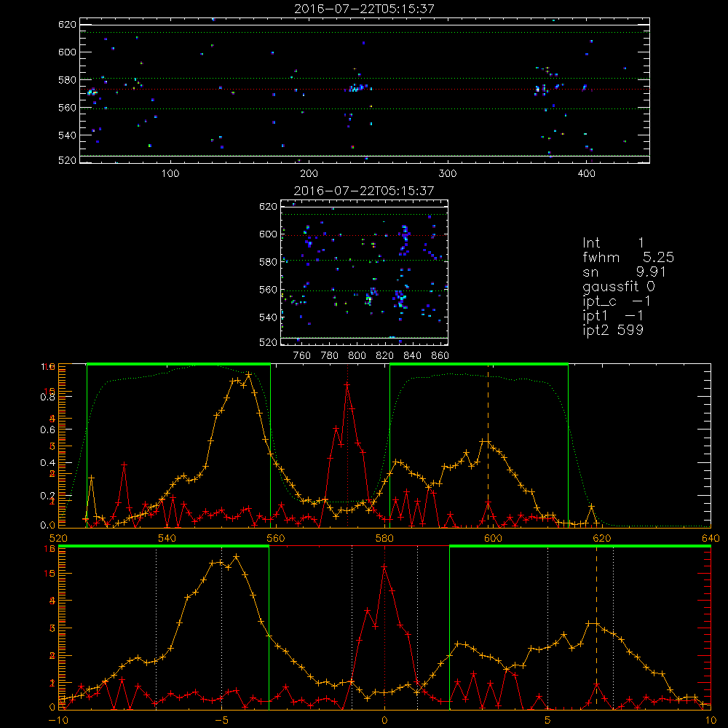Click x-axis label 300 under top panel
This screenshot has width=728, height=728.
(x=448, y=174)
